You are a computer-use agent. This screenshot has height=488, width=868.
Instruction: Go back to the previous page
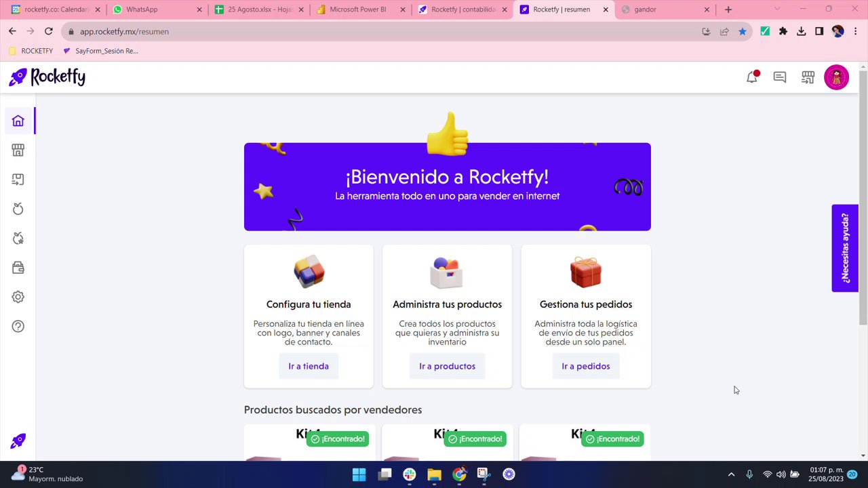[x=12, y=31]
